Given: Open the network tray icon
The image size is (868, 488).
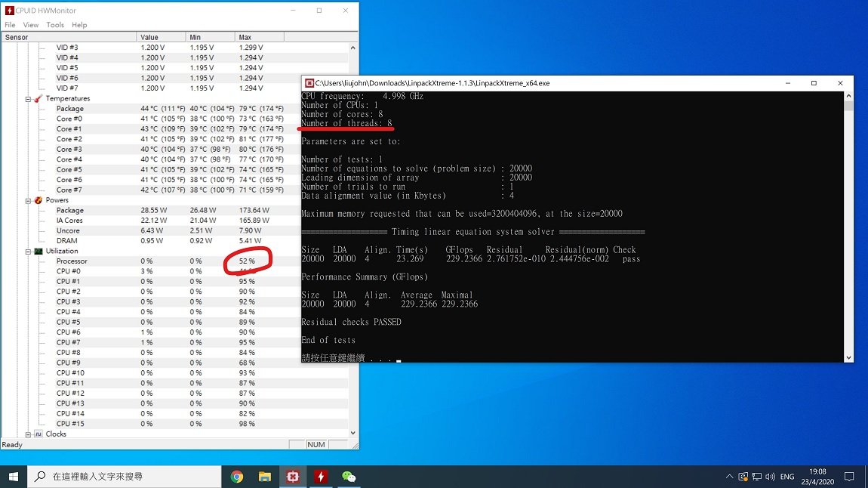Looking at the screenshot, I should click(x=757, y=477).
